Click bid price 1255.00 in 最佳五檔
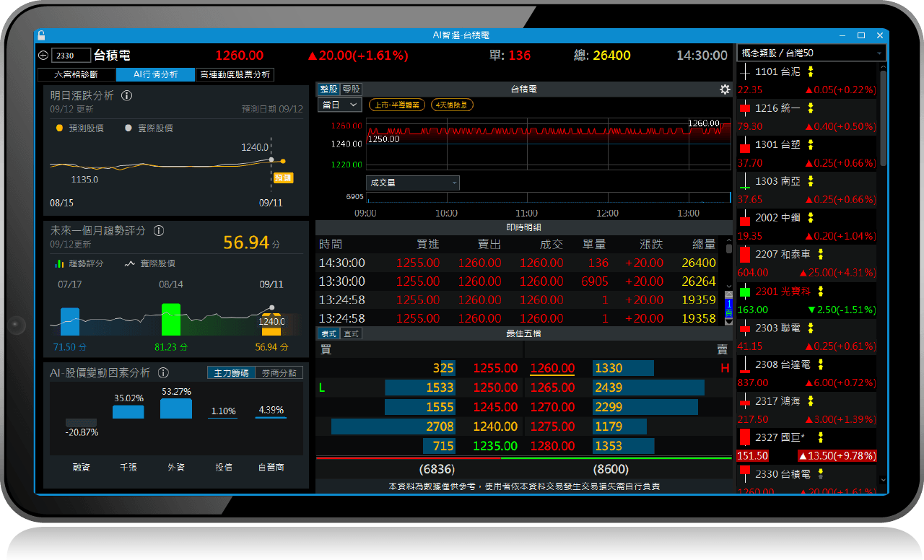The height and width of the screenshot is (560, 924). tap(495, 368)
